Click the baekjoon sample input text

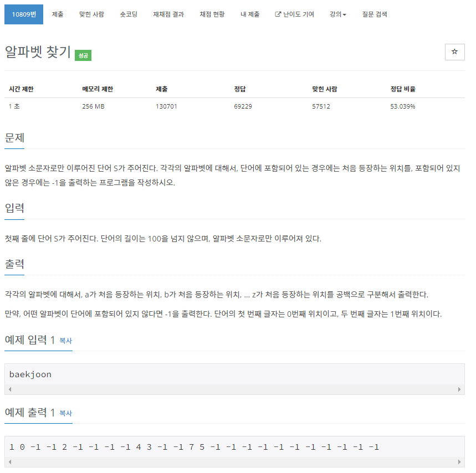(x=30, y=375)
